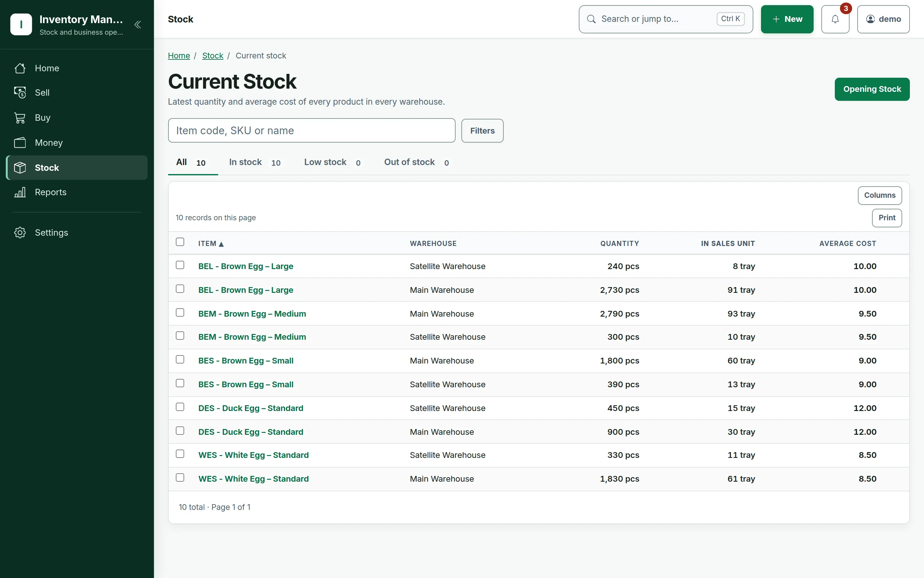Open DES Duck Egg Standard Main Warehouse link
The width and height of the screenshot is (924, 578).
coord(251,432)
